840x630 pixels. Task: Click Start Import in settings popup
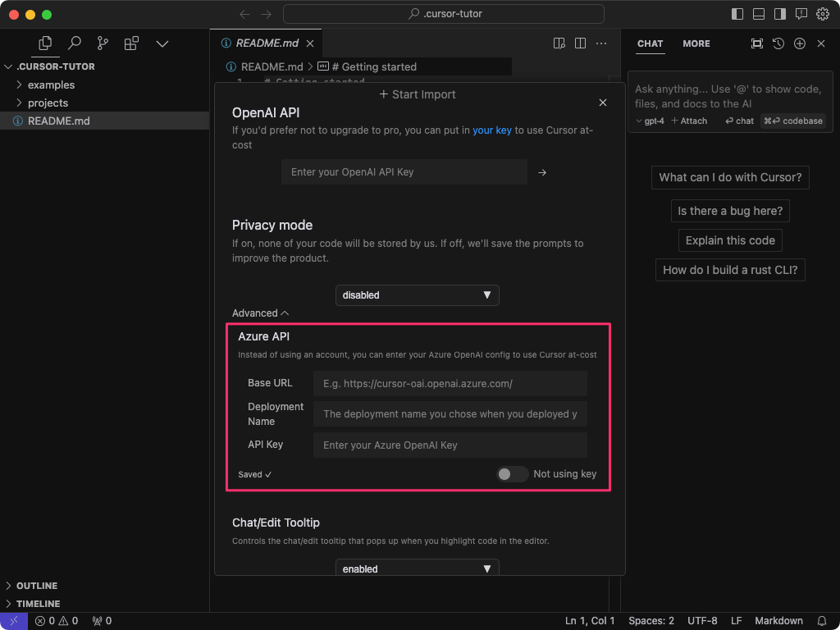click(x=418, y=94)
